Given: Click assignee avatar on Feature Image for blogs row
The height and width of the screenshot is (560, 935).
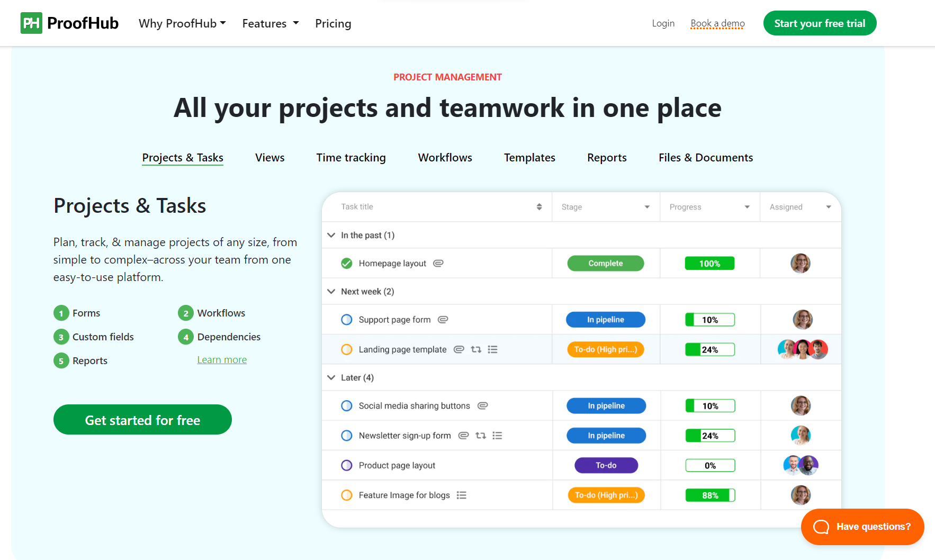Looking at the screenshot, I should (x=801, y=495).
